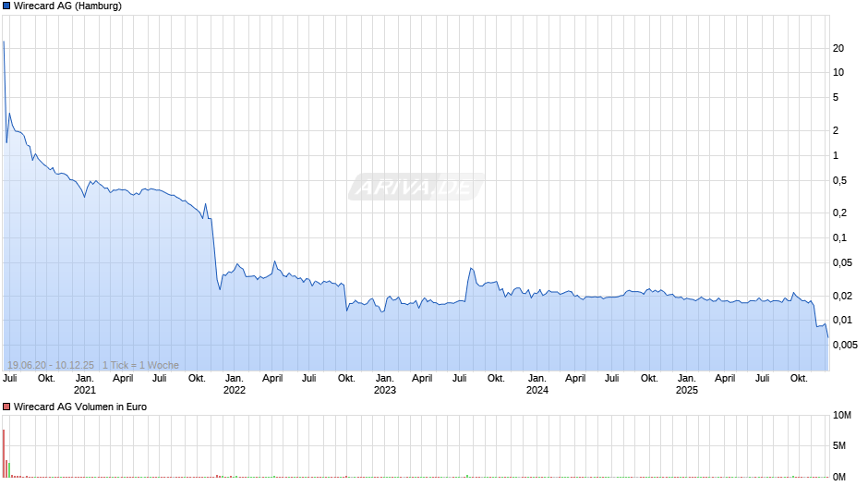Click the volume axis label '10M'
This screenshot has width=868, height=486.
(x=842, y=416)
